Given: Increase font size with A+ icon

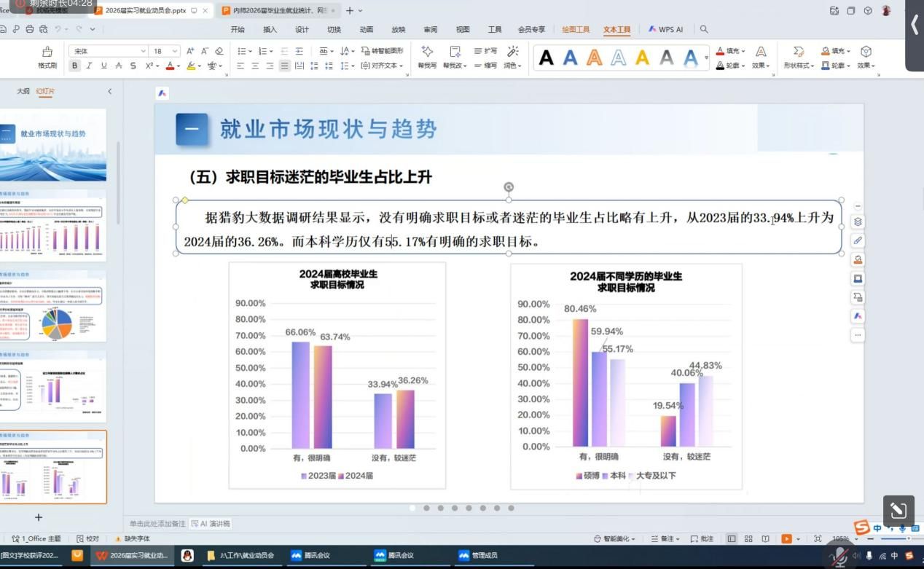Looking at the screenshot, I should pyautogui.click(x=190, y=51).
